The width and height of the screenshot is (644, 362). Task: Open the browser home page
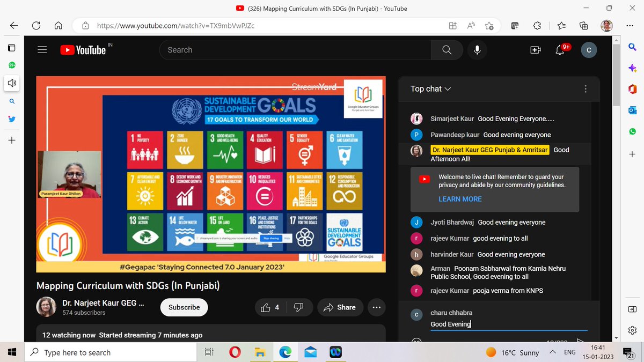[x=58, y=26]
